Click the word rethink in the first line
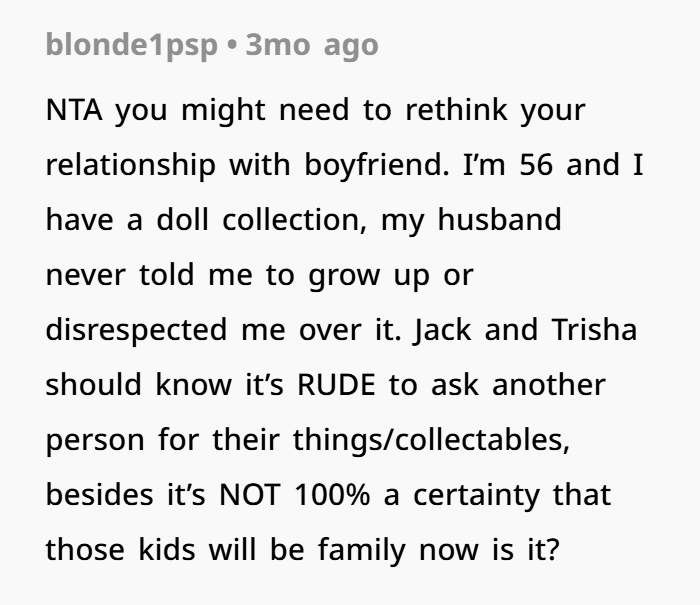This screenshot has width=700, height=605. click(456, 110)
